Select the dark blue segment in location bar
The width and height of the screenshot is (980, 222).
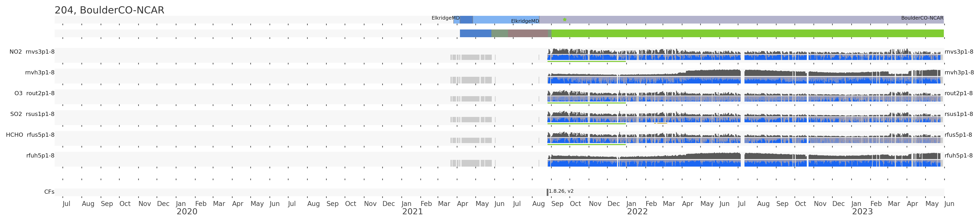click(466, 19)
